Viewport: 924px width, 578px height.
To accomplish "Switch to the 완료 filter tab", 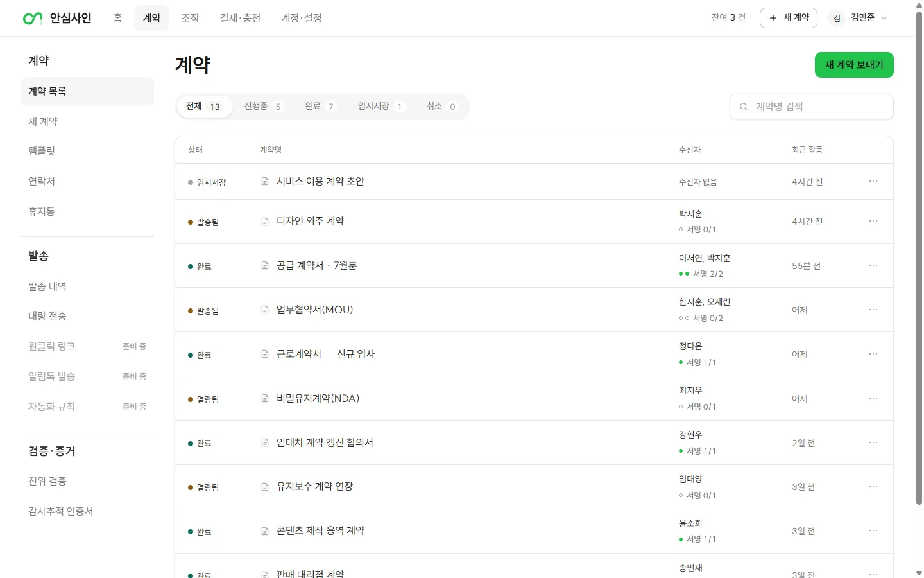I will tap(320, 107).
